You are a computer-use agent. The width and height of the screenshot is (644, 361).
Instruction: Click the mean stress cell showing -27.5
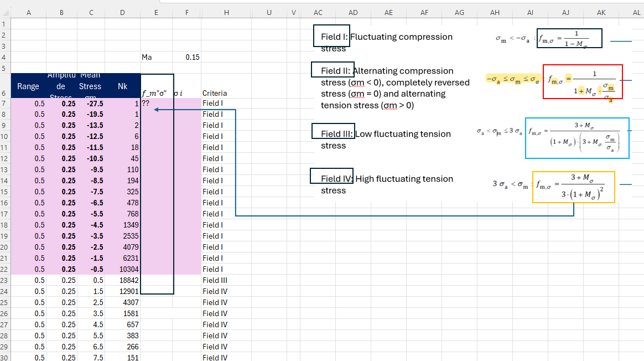(x=91, y=104)
